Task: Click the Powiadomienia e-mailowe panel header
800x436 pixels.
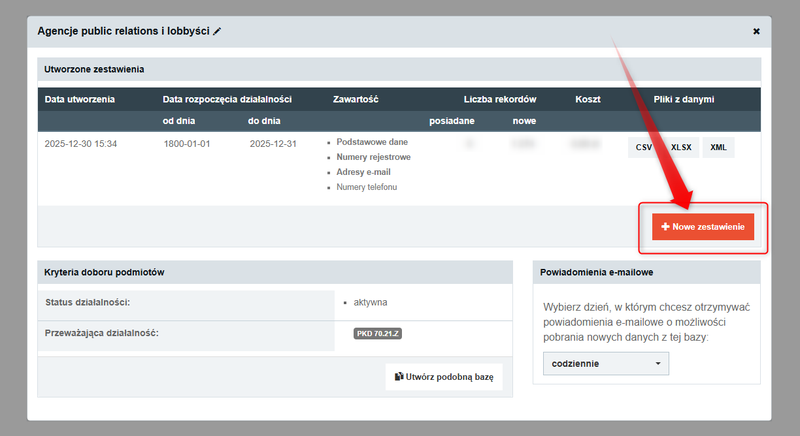Action: [x=598, y=272]
